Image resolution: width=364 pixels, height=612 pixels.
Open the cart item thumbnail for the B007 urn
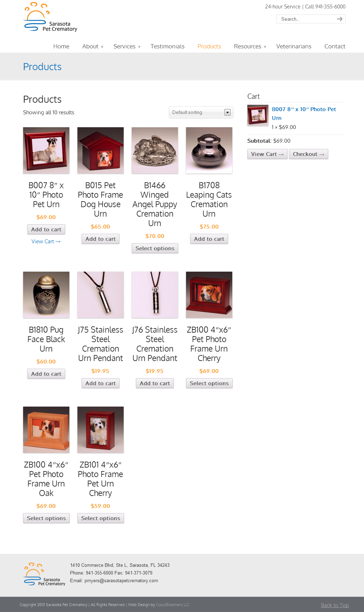pos(258,116)
